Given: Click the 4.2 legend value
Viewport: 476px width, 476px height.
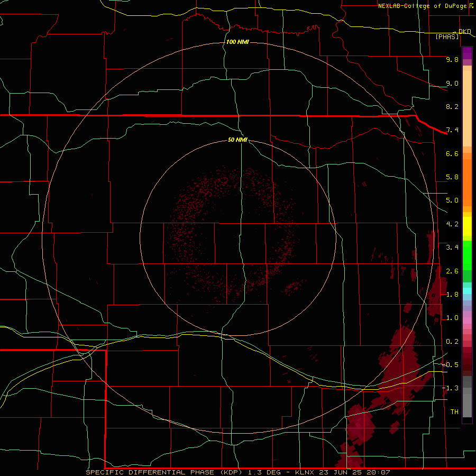Looking at the screenshot, I should tap(452, 224).
